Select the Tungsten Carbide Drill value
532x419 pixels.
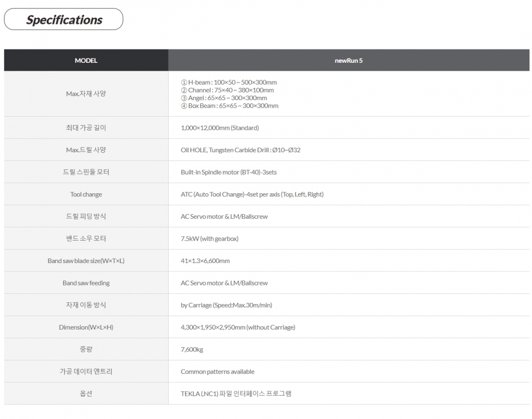[240, 150]
